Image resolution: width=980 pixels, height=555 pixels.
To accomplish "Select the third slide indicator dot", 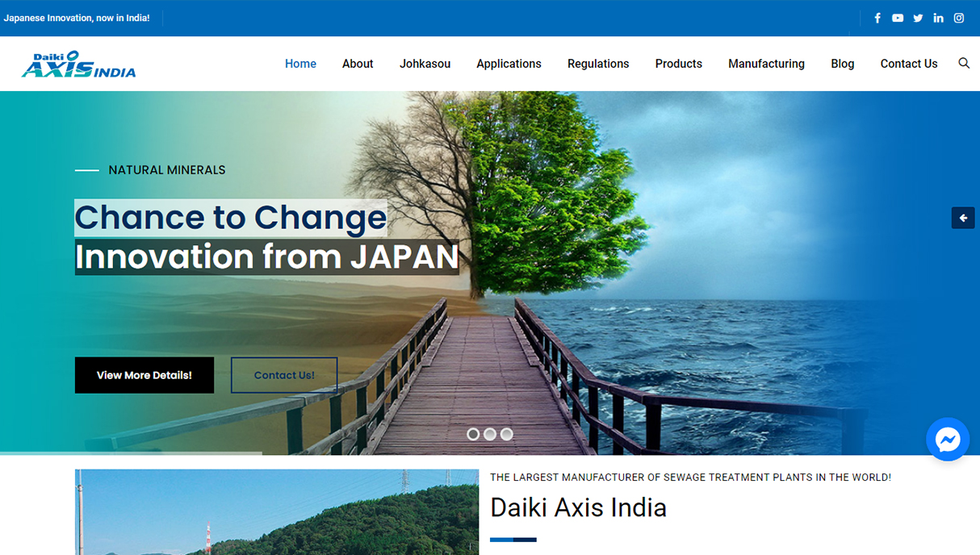I will click(507, 434).
